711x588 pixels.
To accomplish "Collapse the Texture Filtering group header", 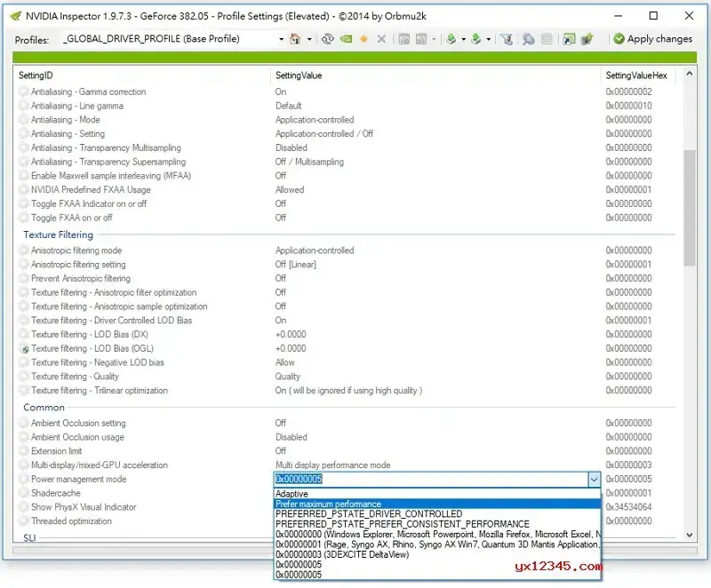I will [x=58, y=234].
